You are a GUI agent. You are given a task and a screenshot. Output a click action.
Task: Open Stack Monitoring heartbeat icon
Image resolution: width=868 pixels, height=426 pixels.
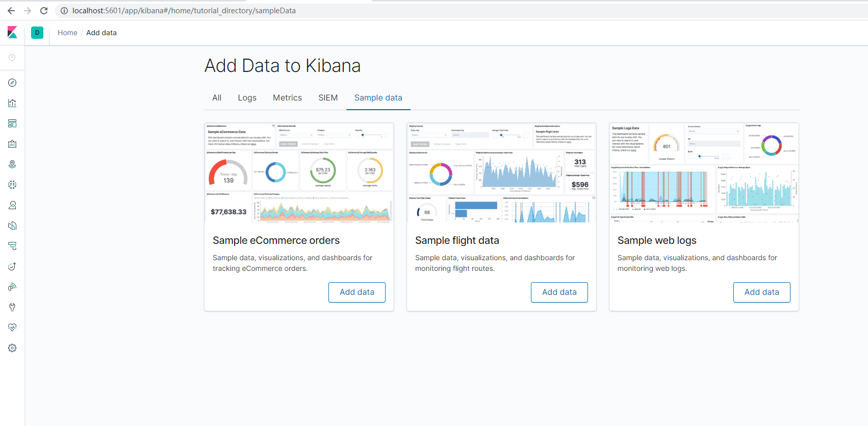tap(12, 328)
